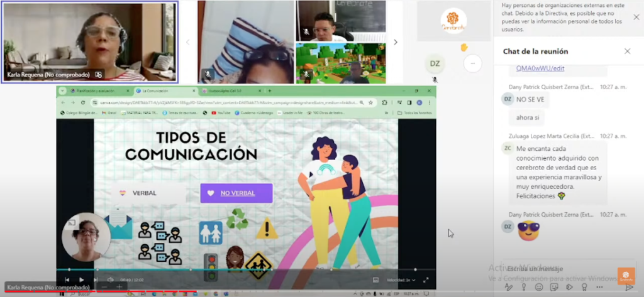Open the Temas de escritura bookmark
Screen dimensions: 644x297
coord(182,113)
